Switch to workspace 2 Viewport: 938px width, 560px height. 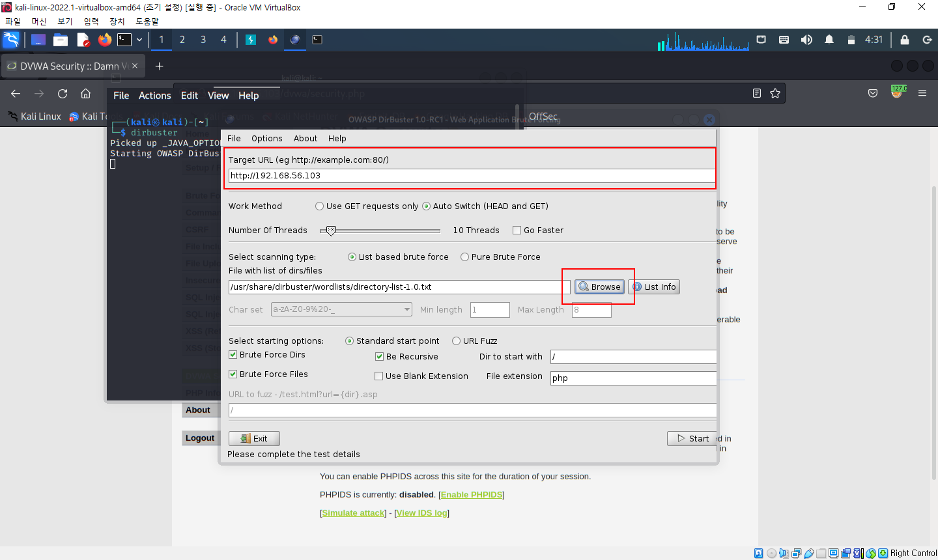pyautogui.click(x=182, y=40)
